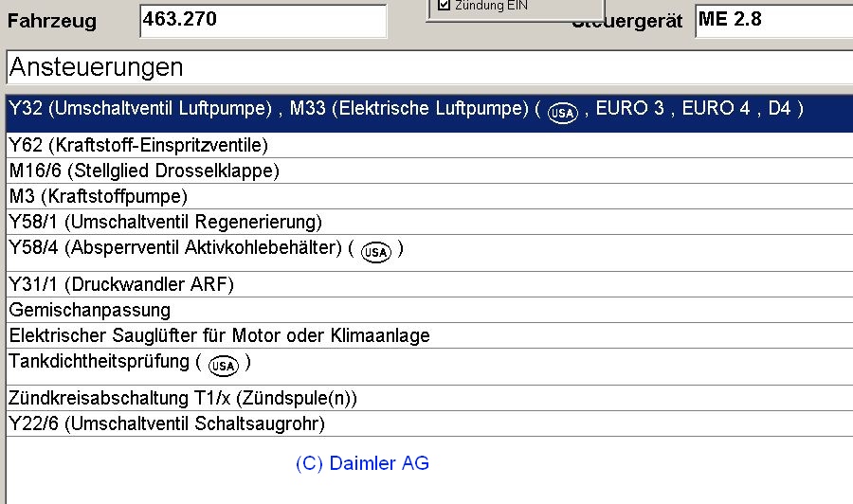This screenshot has height=504, width=853.
Task: Click USA icon beside Y58/4 Absperrventil entry
Action: click(x=376, y=252)
